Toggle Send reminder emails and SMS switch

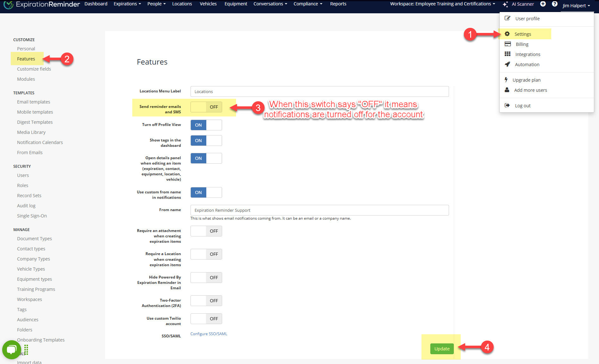206,107
